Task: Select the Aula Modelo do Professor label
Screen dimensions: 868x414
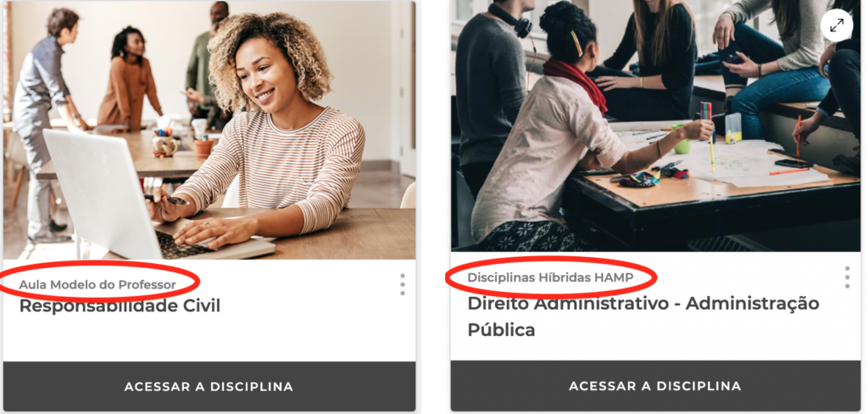Action: [x=97, y=285]
